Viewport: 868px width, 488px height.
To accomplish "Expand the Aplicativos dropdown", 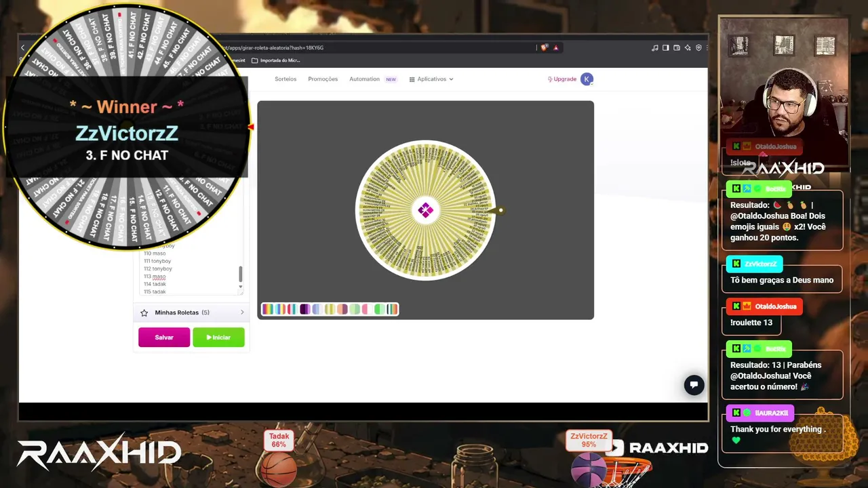I will click(x=431, y=79).
